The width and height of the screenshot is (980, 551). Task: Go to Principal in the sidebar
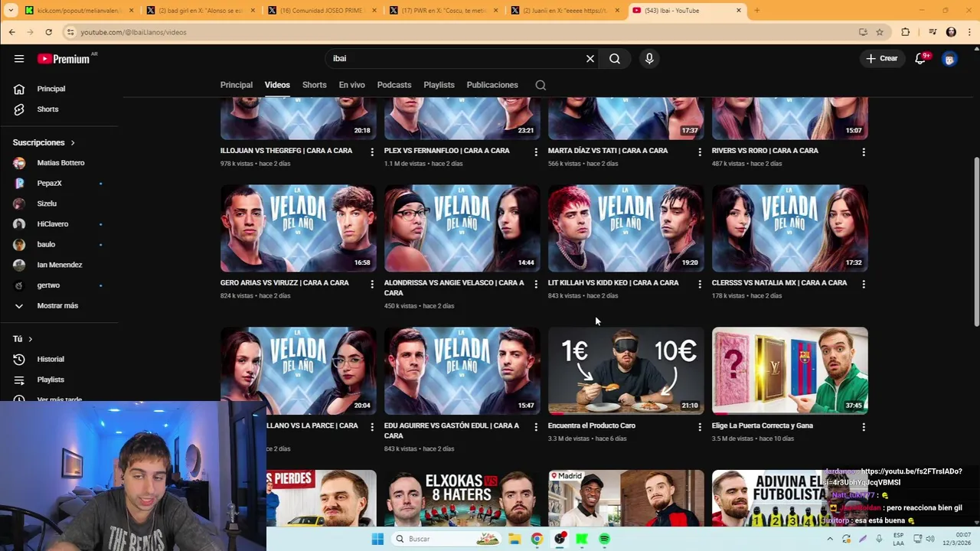click(x=51, y=89)
